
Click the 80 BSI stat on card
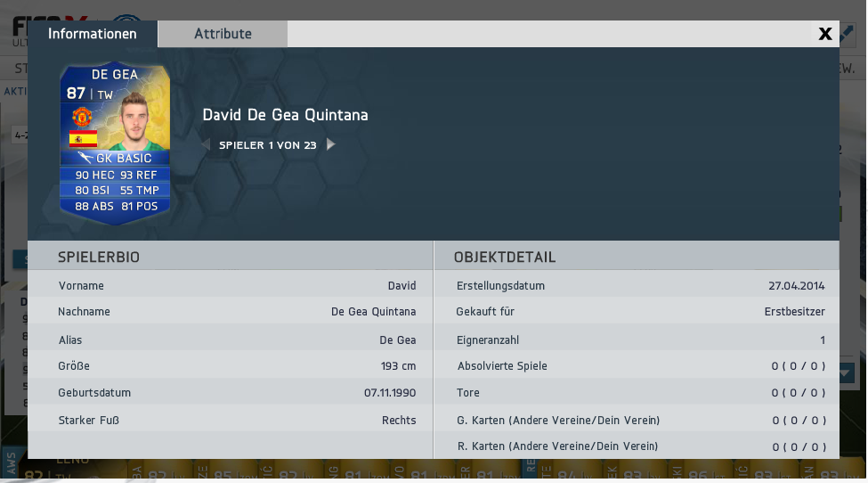pos(92,190)
